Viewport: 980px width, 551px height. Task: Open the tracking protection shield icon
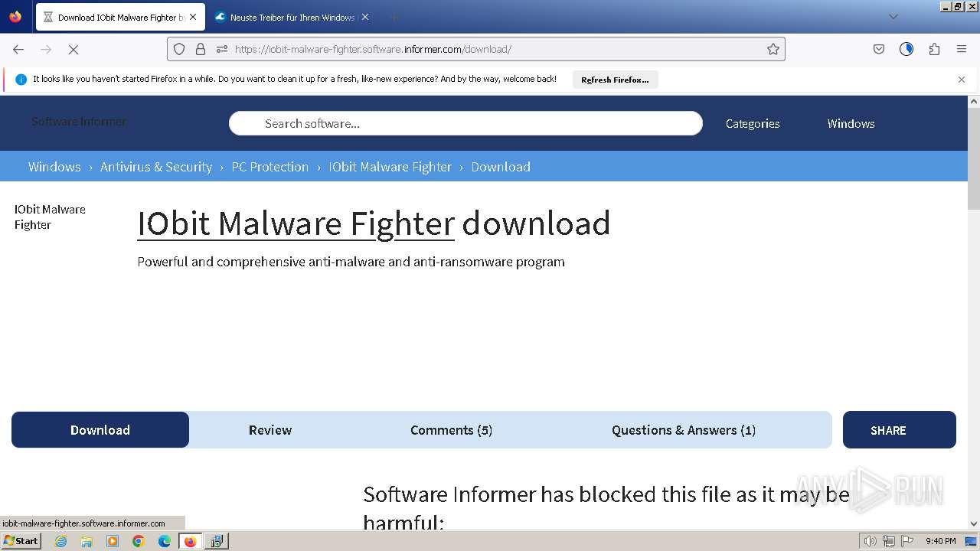click(x=179, y=49)
